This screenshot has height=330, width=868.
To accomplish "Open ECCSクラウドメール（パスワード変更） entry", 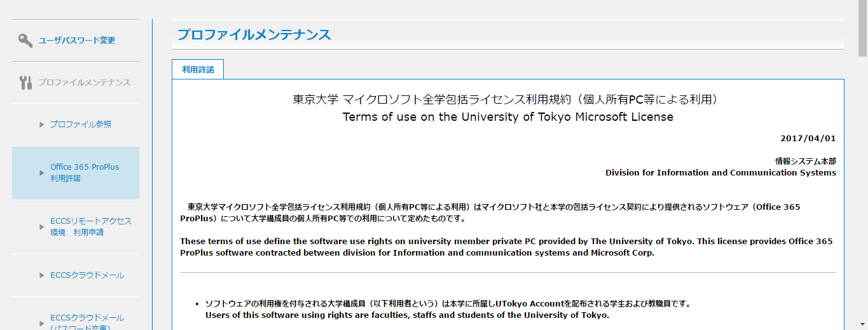I will tap(87, 322).
